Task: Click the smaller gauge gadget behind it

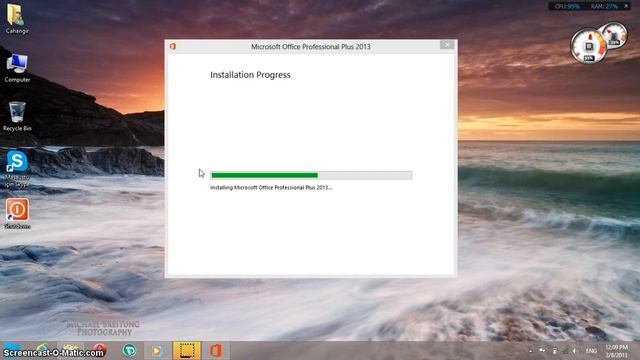Action: coord(616,35)
